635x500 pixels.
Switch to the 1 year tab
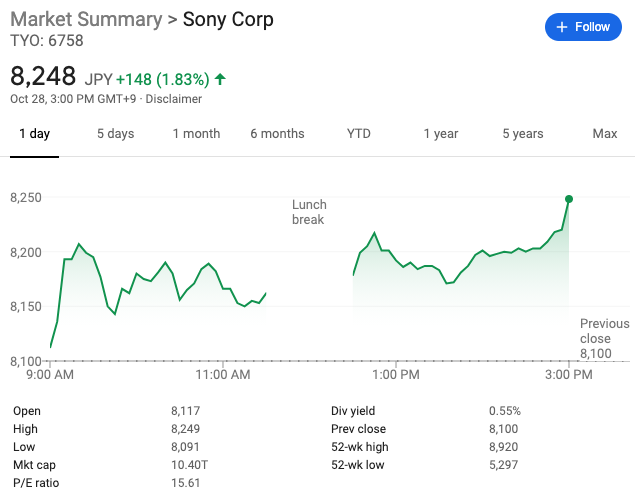(441, 134)
